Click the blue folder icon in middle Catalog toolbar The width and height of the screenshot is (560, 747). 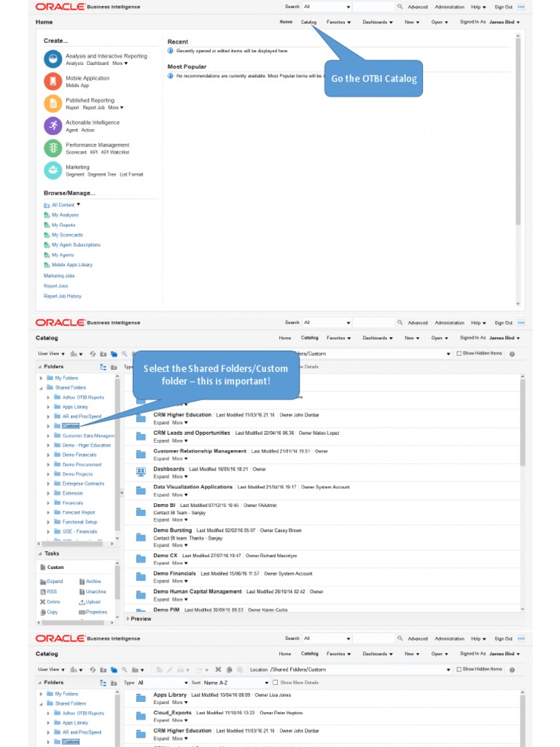point(114,354)
